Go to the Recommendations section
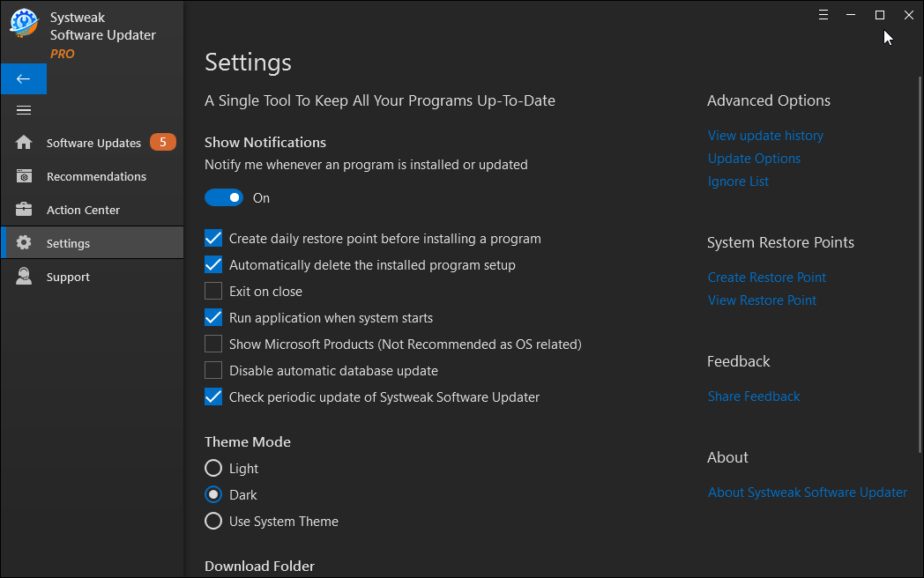Screen dimensions: 924x578 (96, 176)
